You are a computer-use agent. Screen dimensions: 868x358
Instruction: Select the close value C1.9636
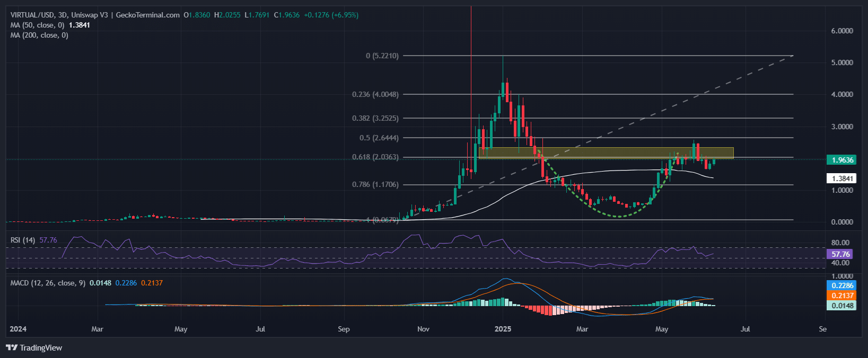click(287, 15)
